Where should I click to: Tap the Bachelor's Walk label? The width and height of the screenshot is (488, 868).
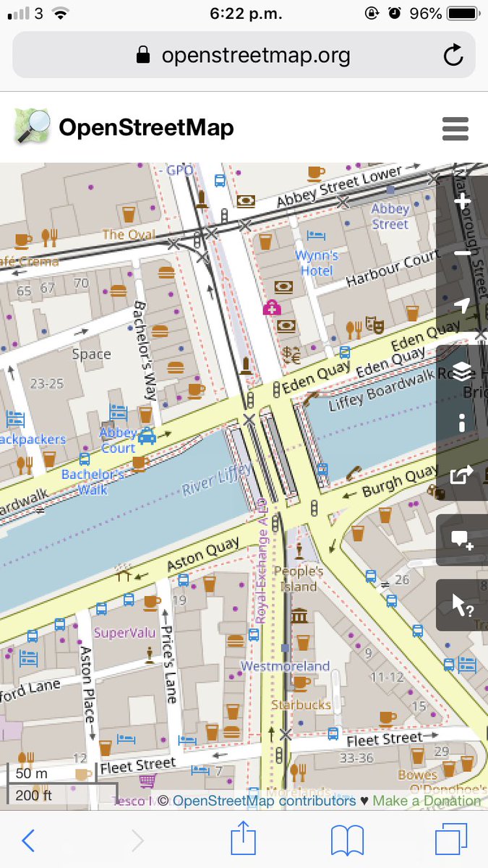point(93,482)
